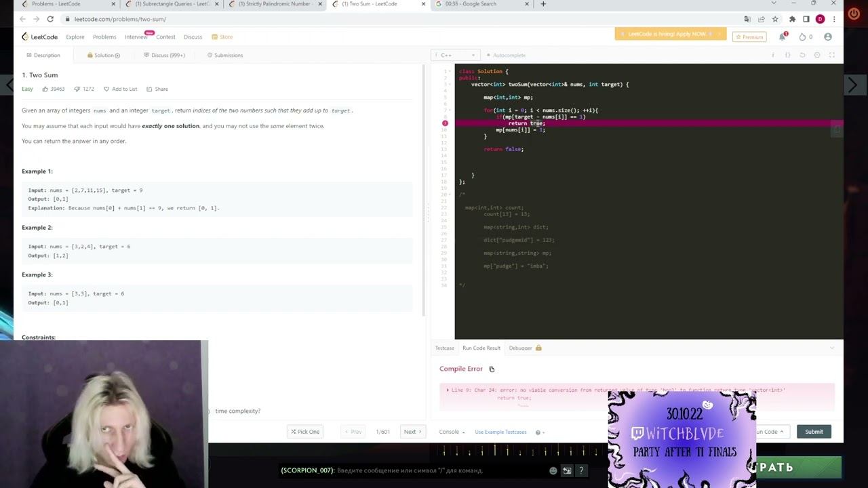Open the C++ language dropdown
Image resolution: width=868 pixels, height=488 pixels.
pyautogui.click(x=456, y=55)
